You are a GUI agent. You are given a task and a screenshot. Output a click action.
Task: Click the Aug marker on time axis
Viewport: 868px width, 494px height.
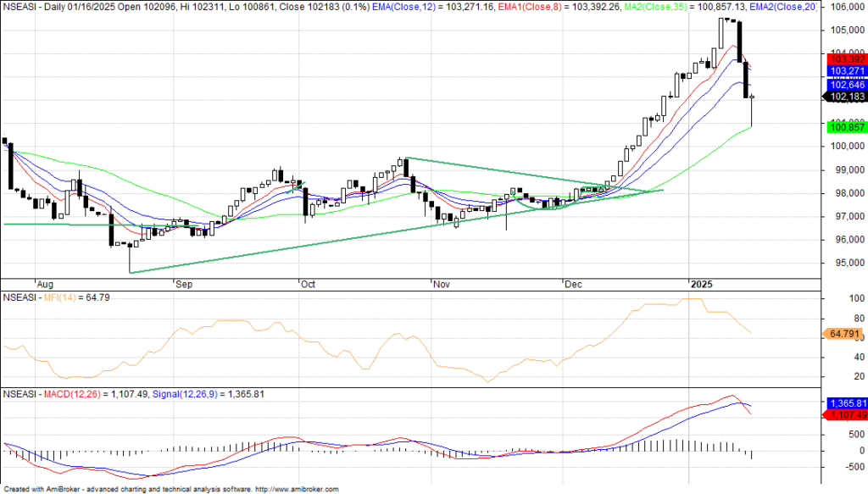46,284
